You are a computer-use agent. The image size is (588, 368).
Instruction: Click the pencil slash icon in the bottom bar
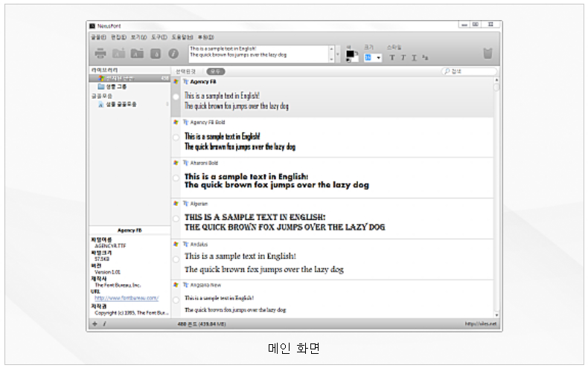[104, 324]
